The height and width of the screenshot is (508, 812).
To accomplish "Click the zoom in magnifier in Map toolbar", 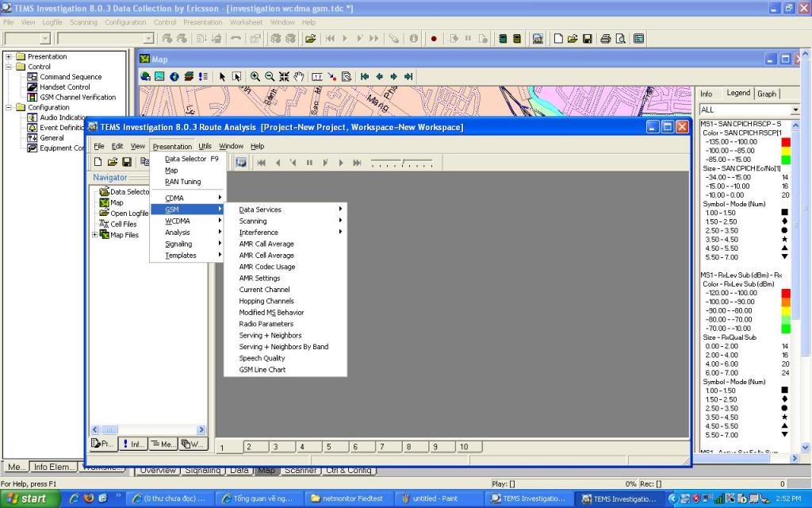I will coord(255,77).
